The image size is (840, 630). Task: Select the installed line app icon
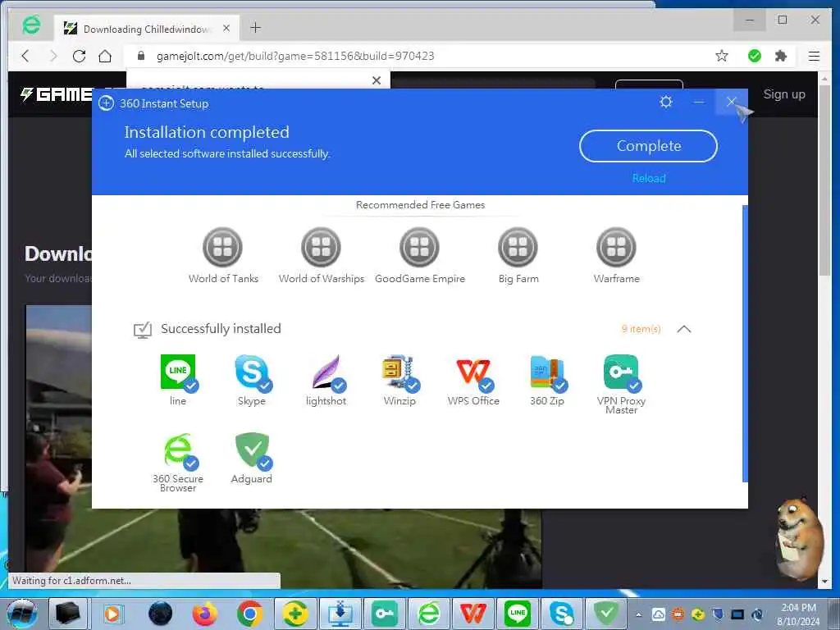[178, 372]
